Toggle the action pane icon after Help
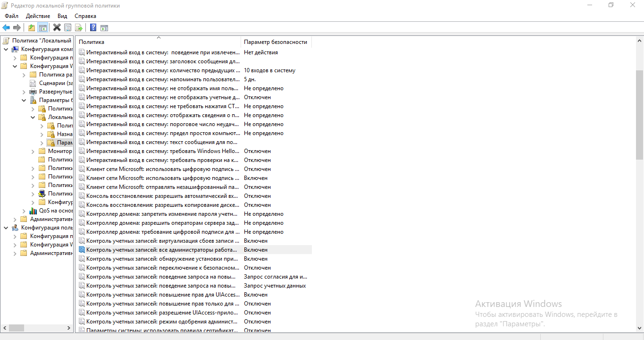Image resolution: width=644 pixels, height=340 pixels. [104, 27]
